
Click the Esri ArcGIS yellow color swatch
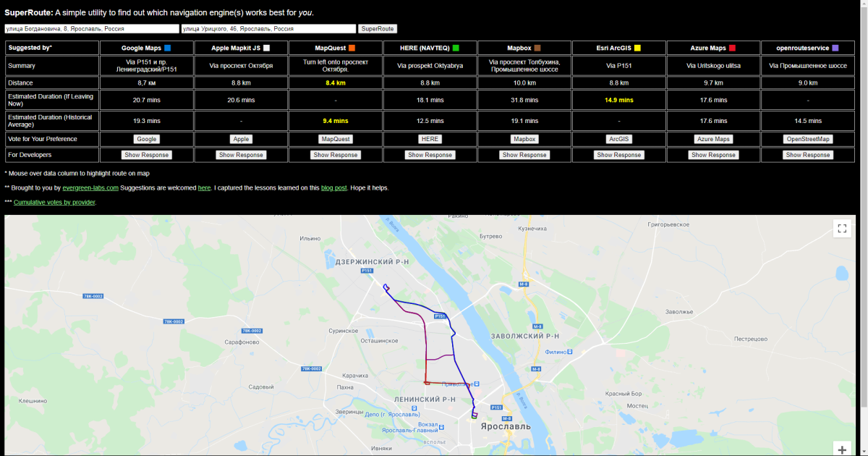[637, 48]
